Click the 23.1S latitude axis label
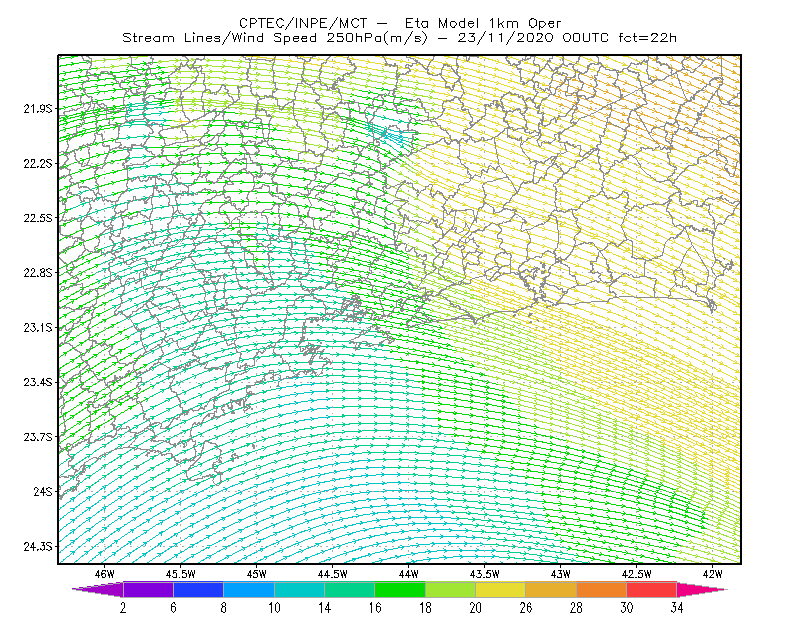Viewport: 800px width, 618px height. tap(38, 328)
